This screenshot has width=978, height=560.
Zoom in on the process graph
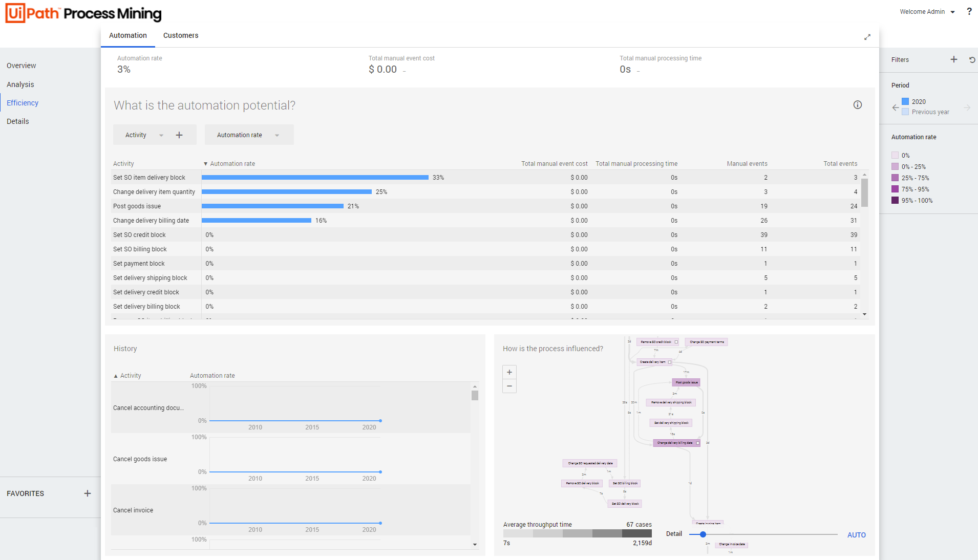pyautogui.click(x=509, y=372)
